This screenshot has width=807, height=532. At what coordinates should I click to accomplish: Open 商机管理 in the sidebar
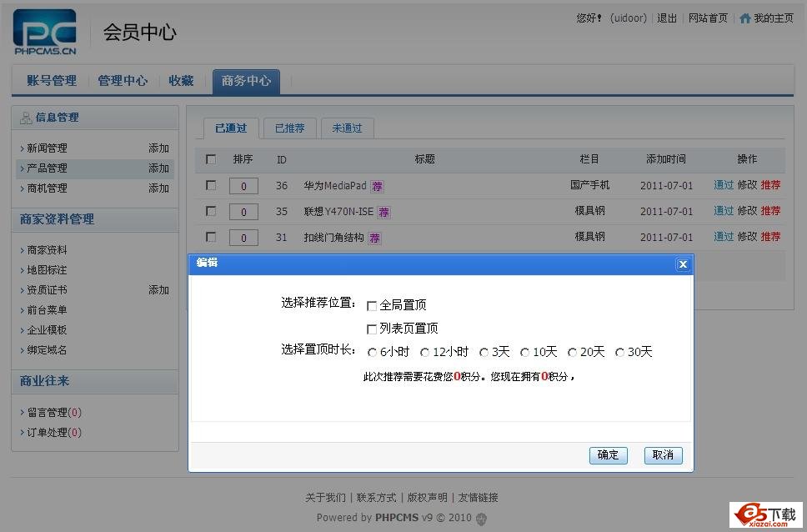(x=47, y=188)
